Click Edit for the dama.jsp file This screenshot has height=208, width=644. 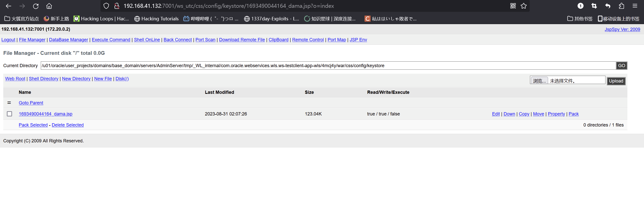(x=496, y=114)
